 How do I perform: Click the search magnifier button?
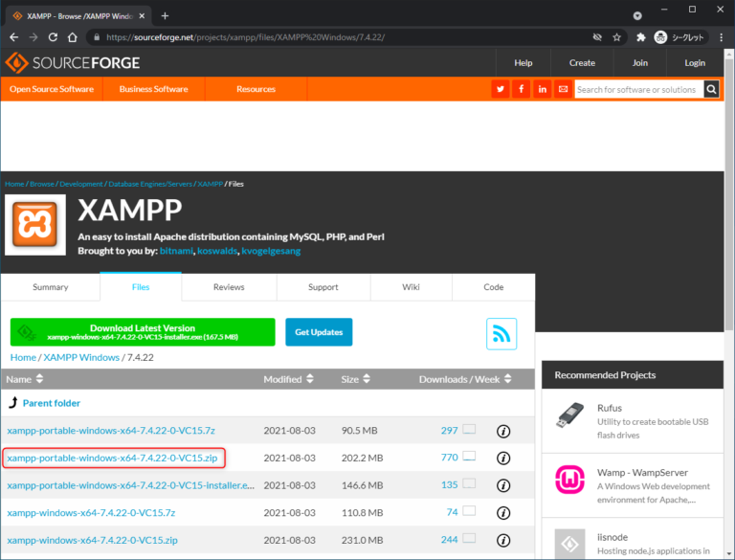tap(711, 89)
